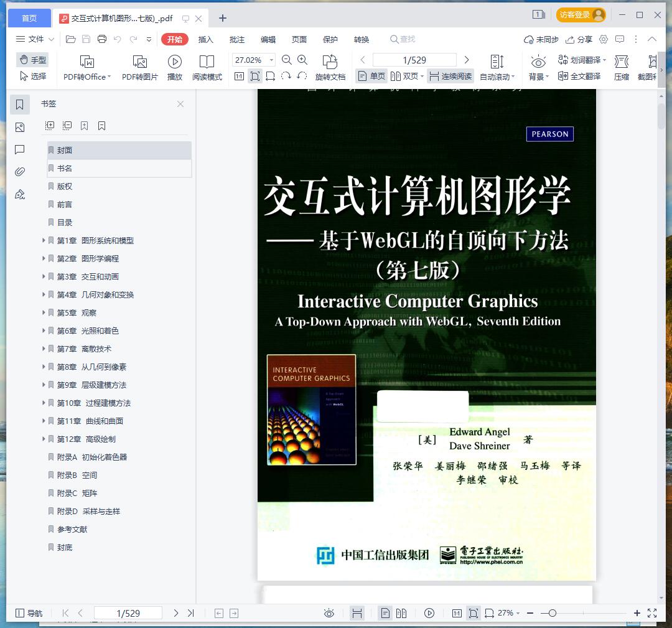Expand all bookmarks icon in 书签 panel
The height and width of the screenshot is (628, 672).
50,126
